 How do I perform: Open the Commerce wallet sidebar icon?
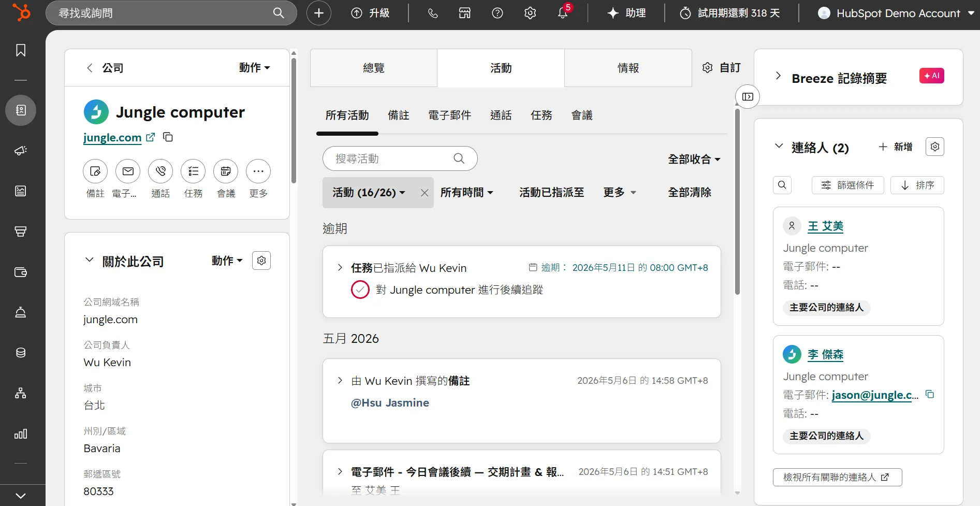pyautogui.click(x=21, y=272)
